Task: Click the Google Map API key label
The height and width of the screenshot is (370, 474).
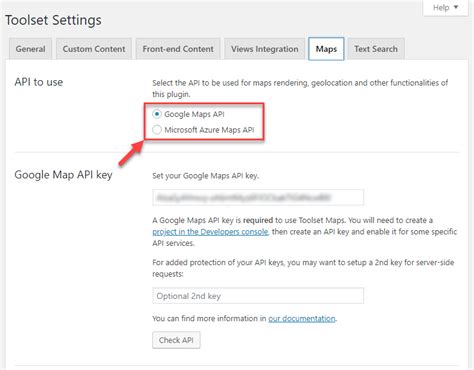Action: [x=63, y=175]
